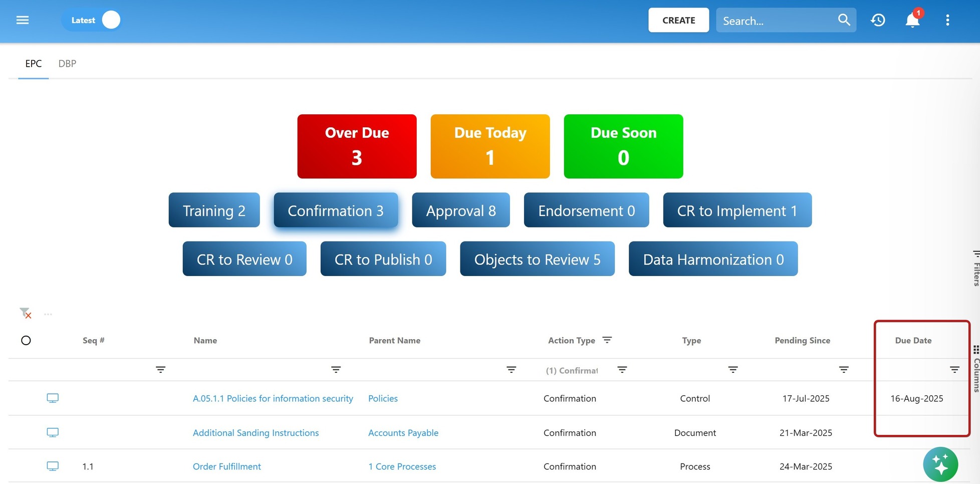Image resolution: width=980 pixels, height=484 pixels.
Task: Open the Type column filter menu
Action: [733, 370]
